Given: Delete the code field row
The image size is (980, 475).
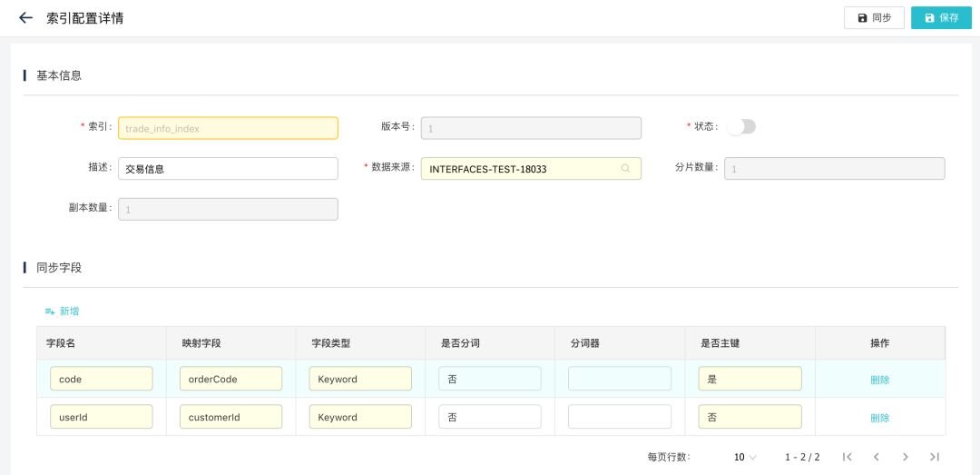Looking at the screenshot, I should pyautogui.click(x=879, y=380).
